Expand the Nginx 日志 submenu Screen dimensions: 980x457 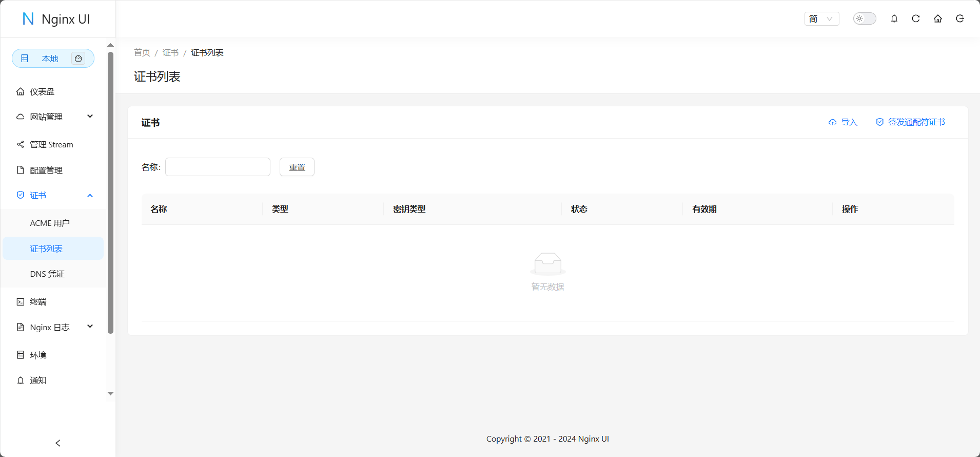coord(54,328)
